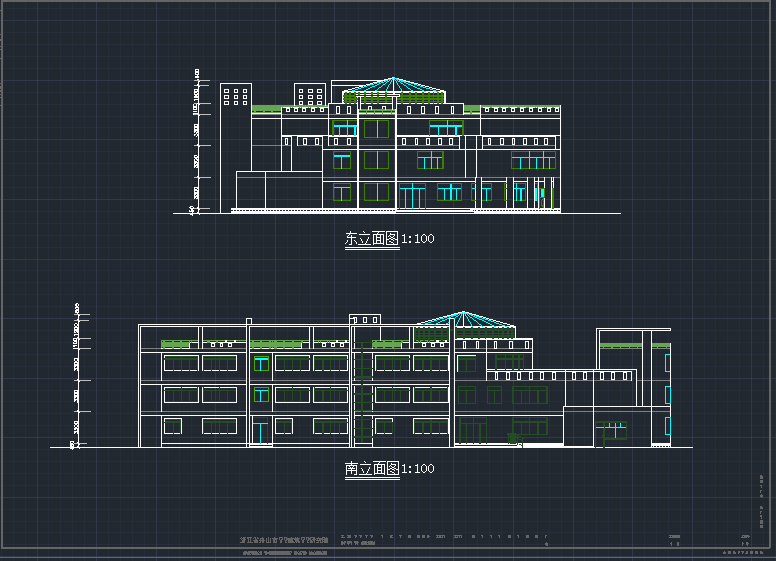Click the green planter atop south elevation's right wing
Viewport: 776px width, 561px height.
(x=620, y=345)
